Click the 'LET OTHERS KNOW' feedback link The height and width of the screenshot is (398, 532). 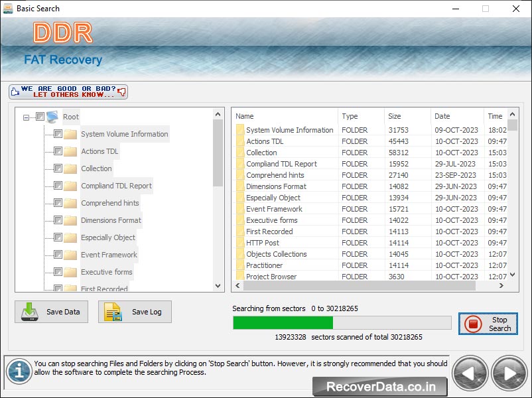point(73,94)
